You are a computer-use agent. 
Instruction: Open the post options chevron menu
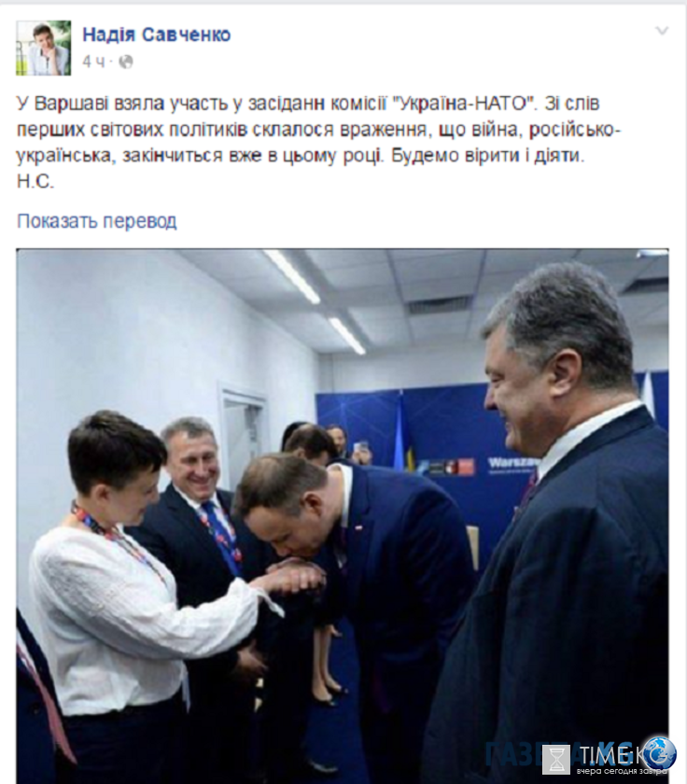(x=662, y=31)
